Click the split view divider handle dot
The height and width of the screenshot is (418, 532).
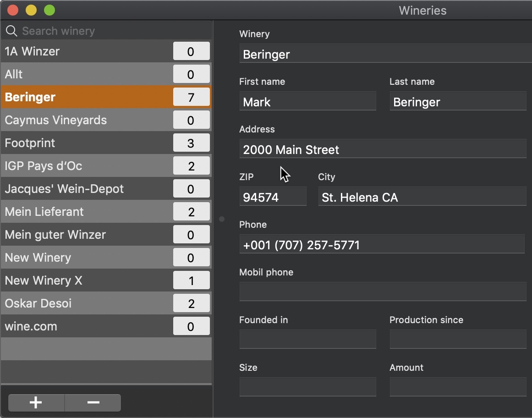pos(222,219)
